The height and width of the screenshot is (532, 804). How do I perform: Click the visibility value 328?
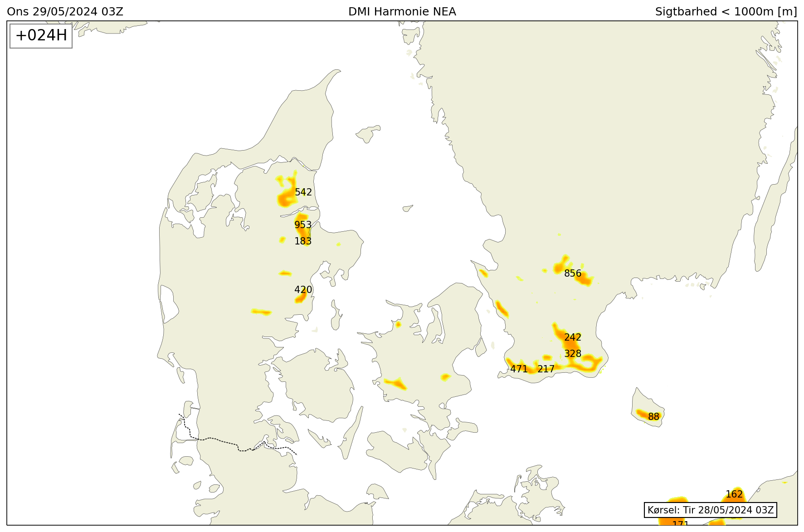[x=573, y=354]
